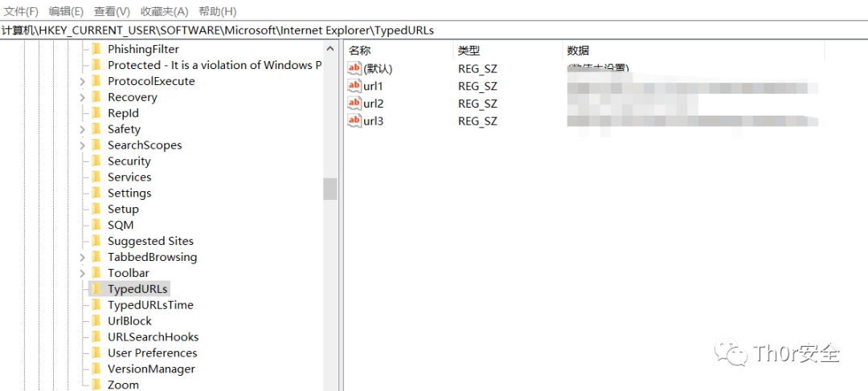868x391 pixels.
Task: Click the Setup folder icon
Action: coord(96,209)
